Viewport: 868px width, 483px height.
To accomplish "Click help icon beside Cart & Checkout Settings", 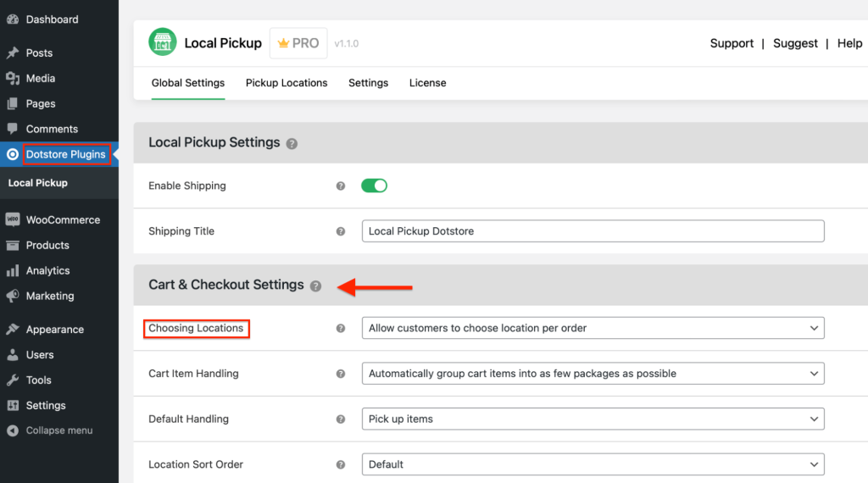I will click(315, 286).
